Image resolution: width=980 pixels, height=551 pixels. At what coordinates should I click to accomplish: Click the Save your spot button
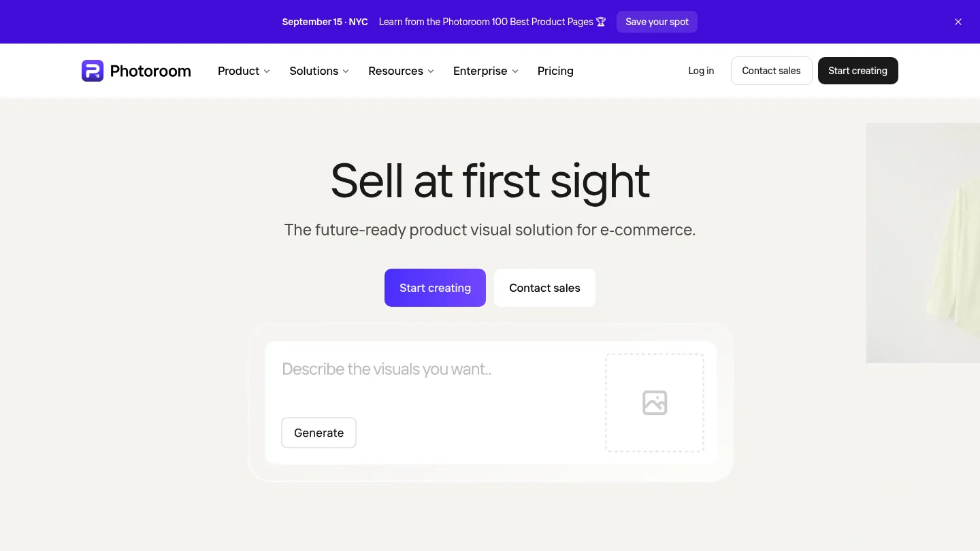(x=657, y=22)
